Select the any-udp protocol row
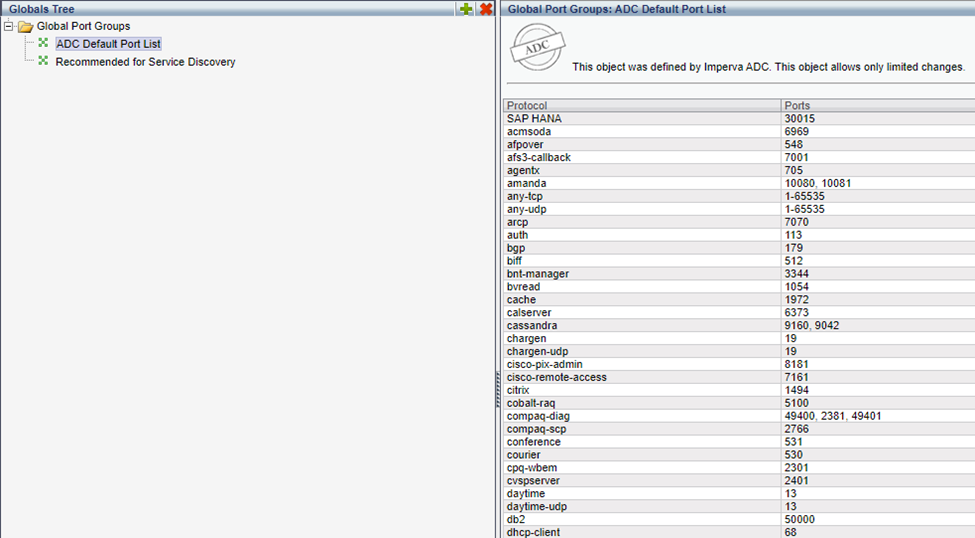Image resolution: width=975 pixels, height=538 pixels. 739,209
